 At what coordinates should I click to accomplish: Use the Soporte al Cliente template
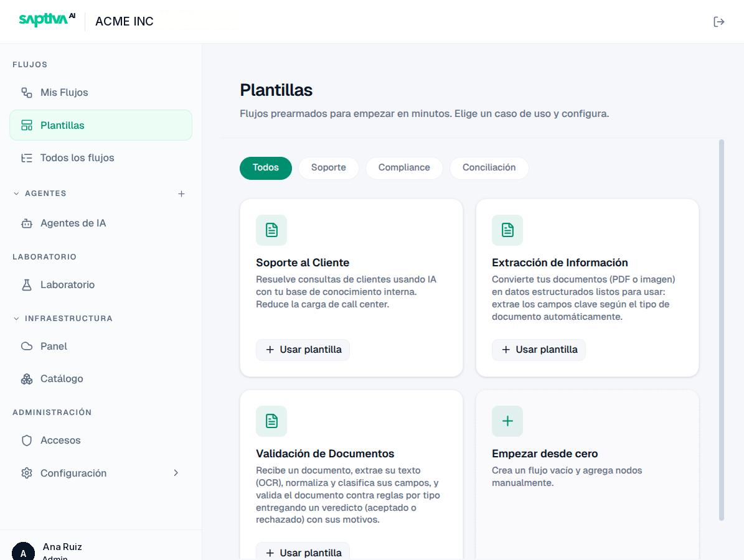(x=303, y=350)
